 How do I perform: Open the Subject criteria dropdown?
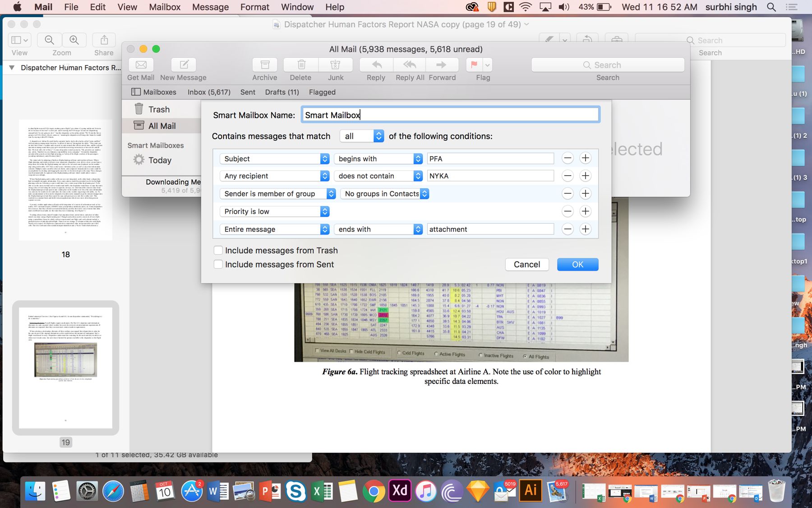(274, 158)
